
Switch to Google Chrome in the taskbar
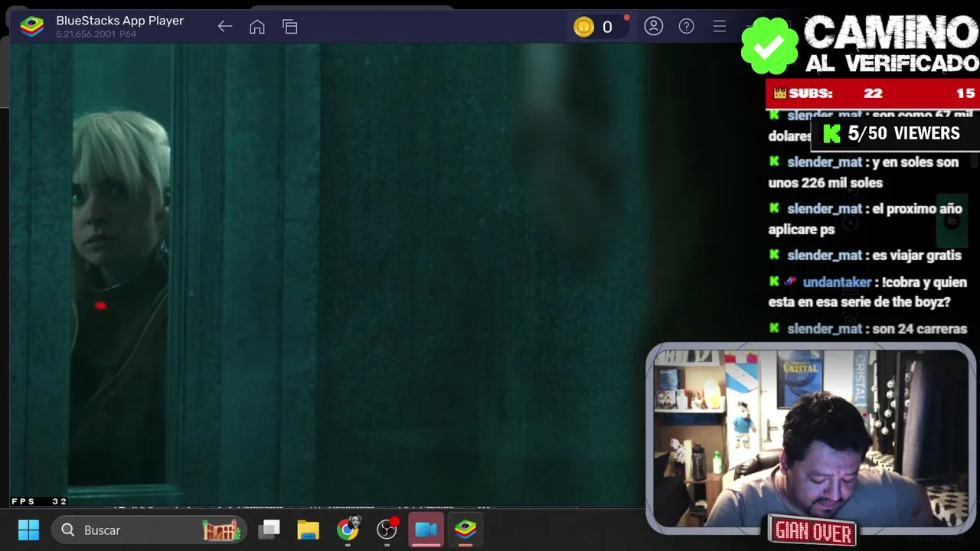coord(348,530)
